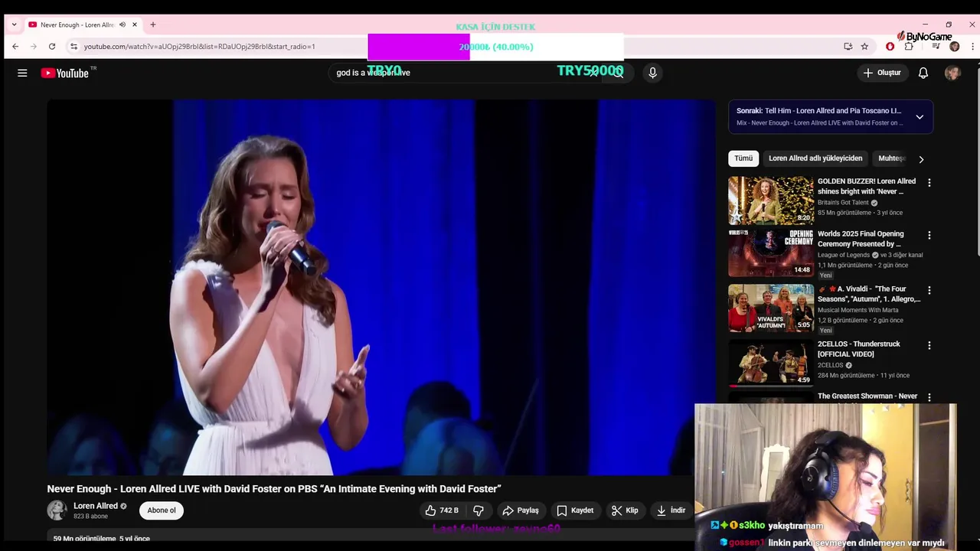Open options menu for Vivaldi video
Image resolution: width=980 pixels, height=551 pixels.
(x=929, y=291)
